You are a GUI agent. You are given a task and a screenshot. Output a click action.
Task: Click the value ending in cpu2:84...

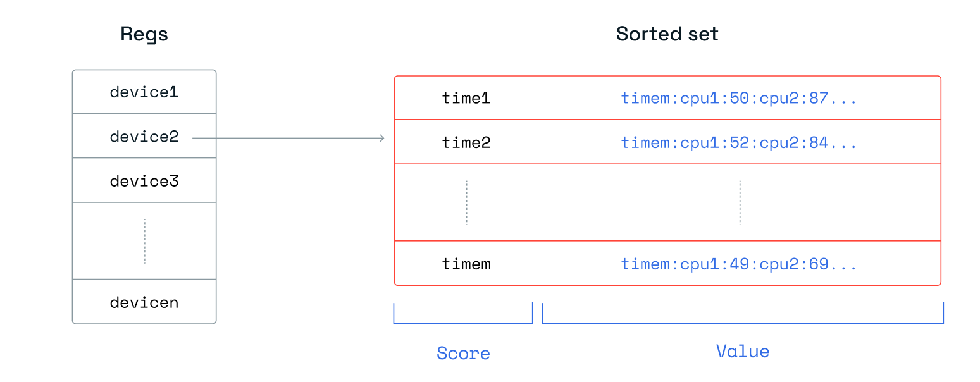pos(739,143)
